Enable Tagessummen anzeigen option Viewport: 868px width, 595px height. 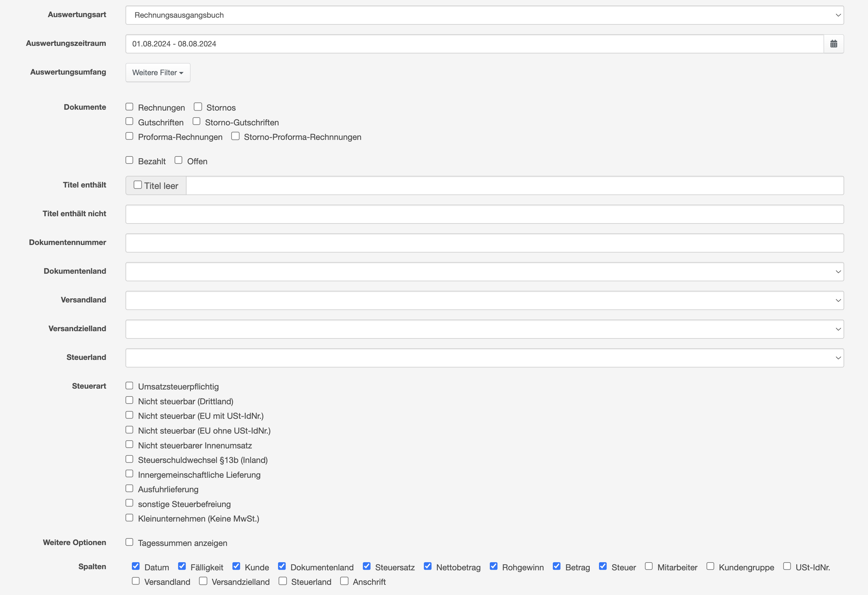(129, 542)
